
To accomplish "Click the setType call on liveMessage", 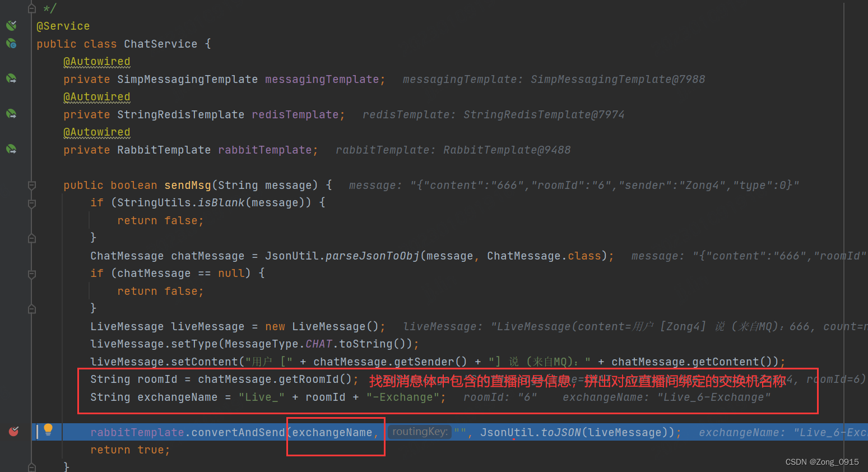I will [194, 344].
